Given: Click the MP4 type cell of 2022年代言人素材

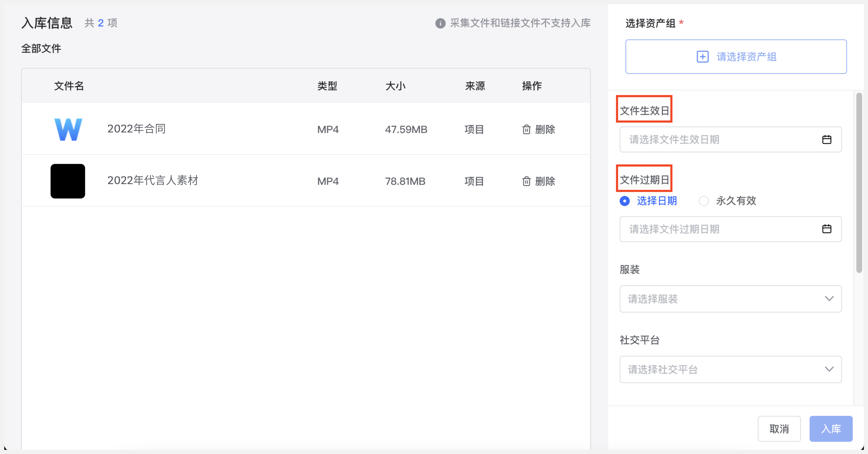Looking at the screenshot, I should click(328, 181).
